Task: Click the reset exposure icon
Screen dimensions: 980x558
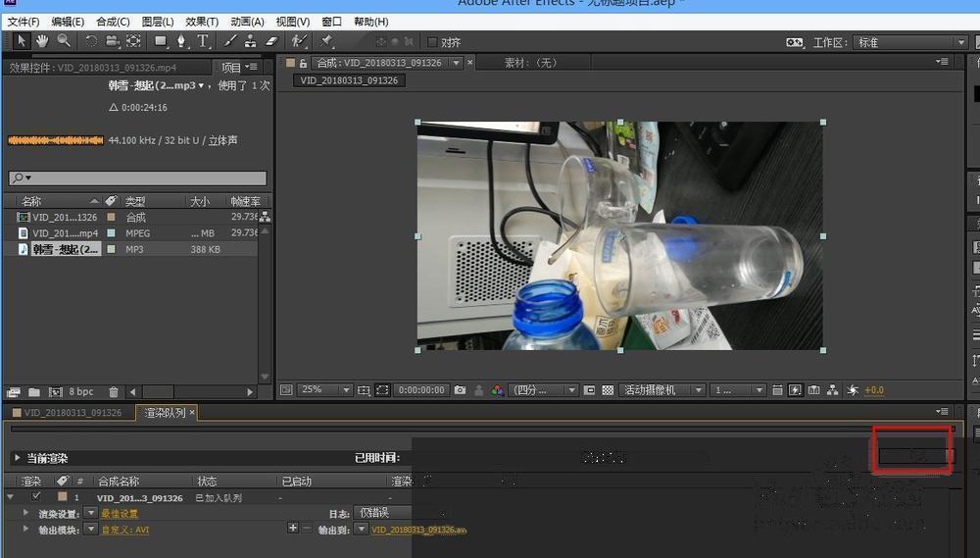Action: tap(853, 389)
